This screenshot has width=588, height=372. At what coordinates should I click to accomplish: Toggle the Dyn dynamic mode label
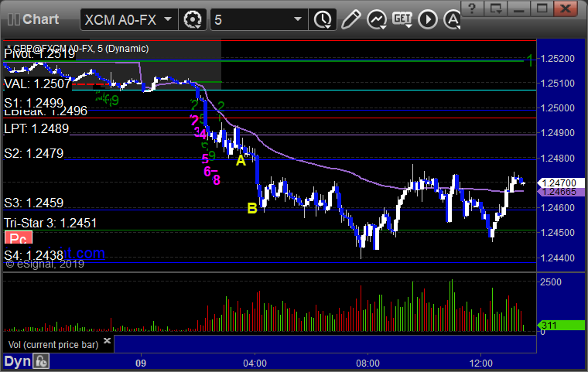(x=17, y=361)
